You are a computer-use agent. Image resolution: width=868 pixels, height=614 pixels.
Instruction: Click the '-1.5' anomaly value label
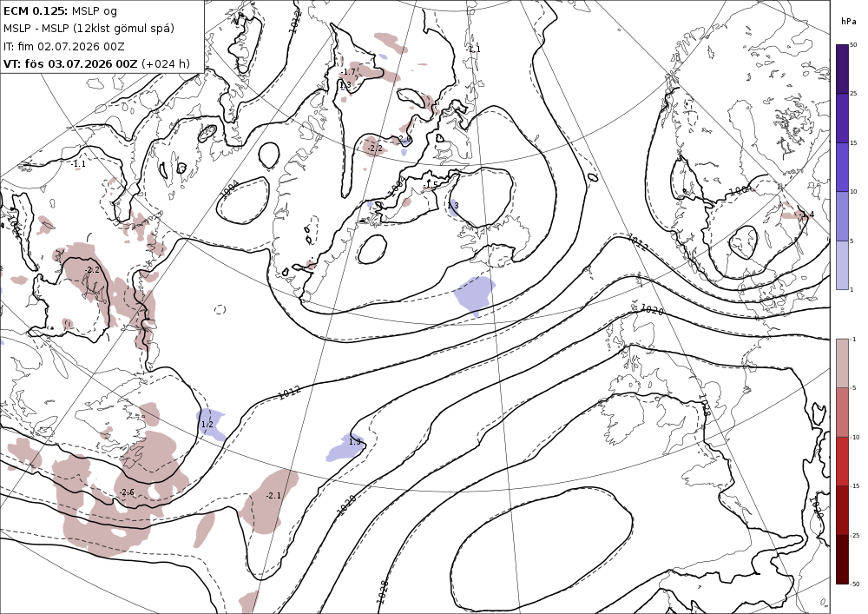(x=431, y=184)
